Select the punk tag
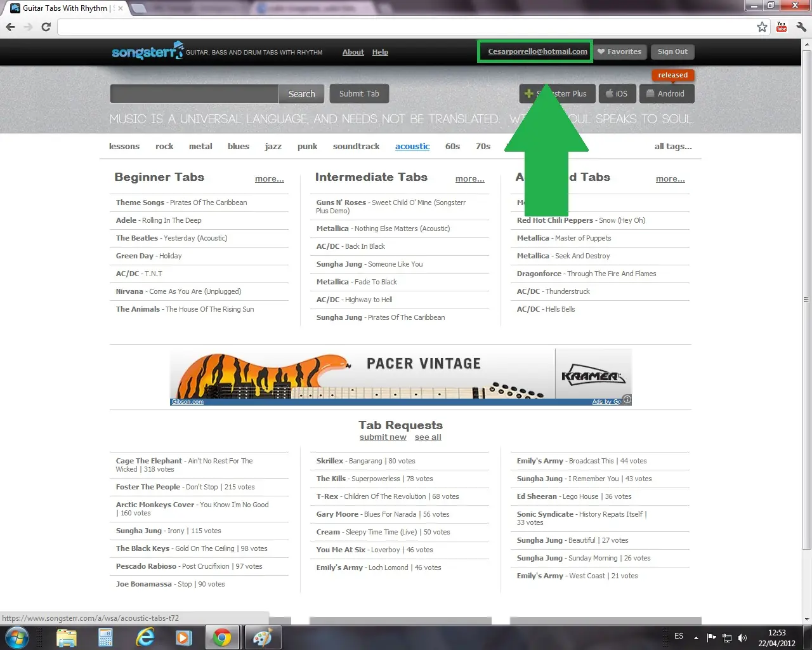Image resolution: width=812 pixels, height=650 pixels. 308,146
